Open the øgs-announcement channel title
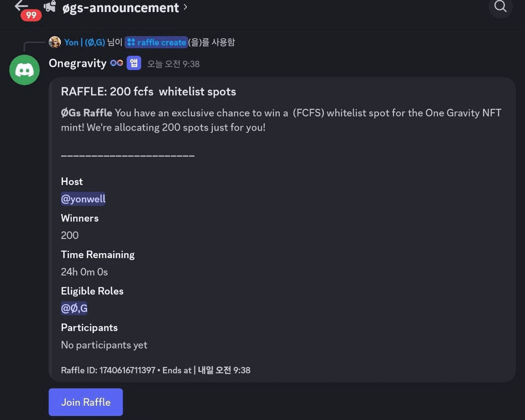 pos(120,8)
